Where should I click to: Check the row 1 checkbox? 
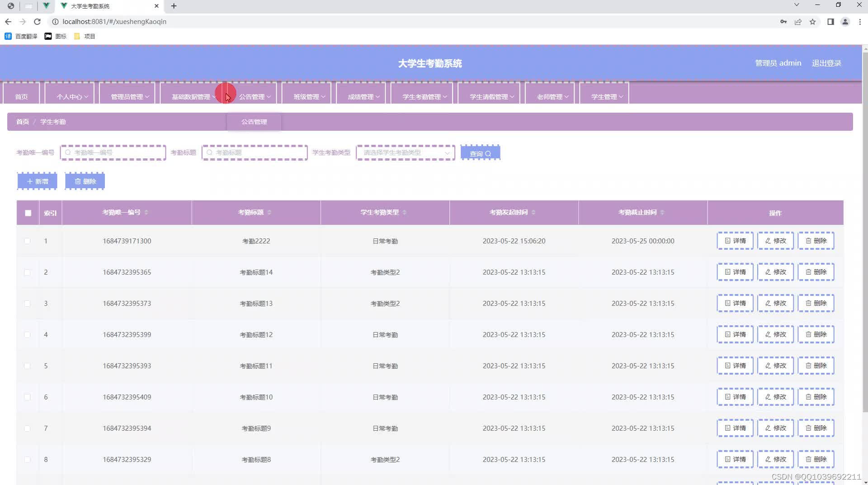click(x=27, y=241)
